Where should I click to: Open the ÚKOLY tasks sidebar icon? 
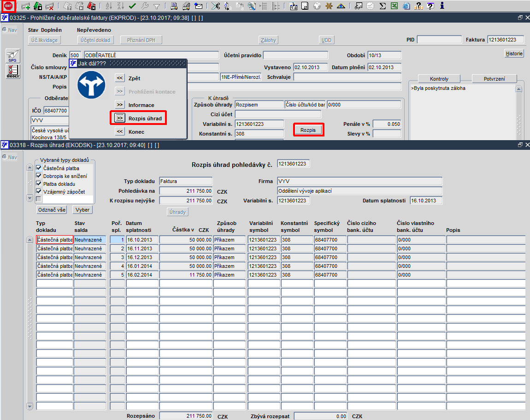pyautogui.click(x=13, y=71)
